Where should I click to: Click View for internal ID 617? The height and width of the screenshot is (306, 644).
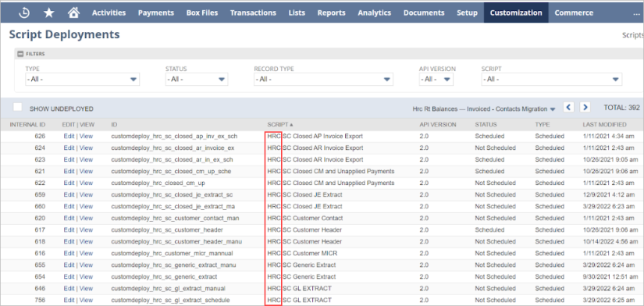coord(86,229)
